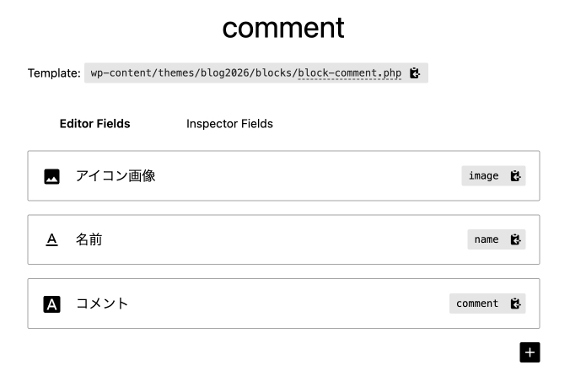Viewport: 570px width, 392px height.
Task: Switch to the Editor Fields tab
Action: 94,124
